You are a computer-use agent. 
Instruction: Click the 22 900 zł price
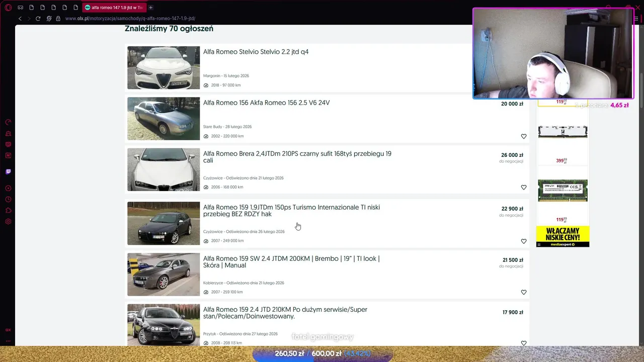[512, 209]
